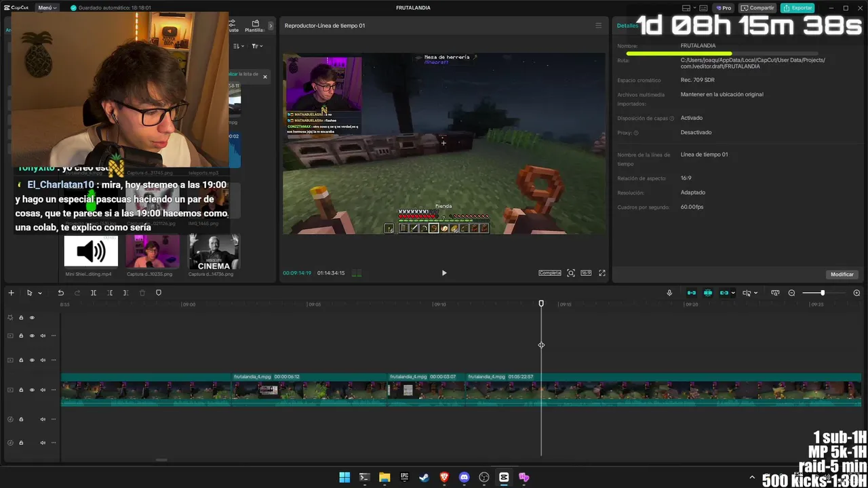Hide the main video track with eye icon
Viewport: 868px width, 488px height.
tap(32, 390)
